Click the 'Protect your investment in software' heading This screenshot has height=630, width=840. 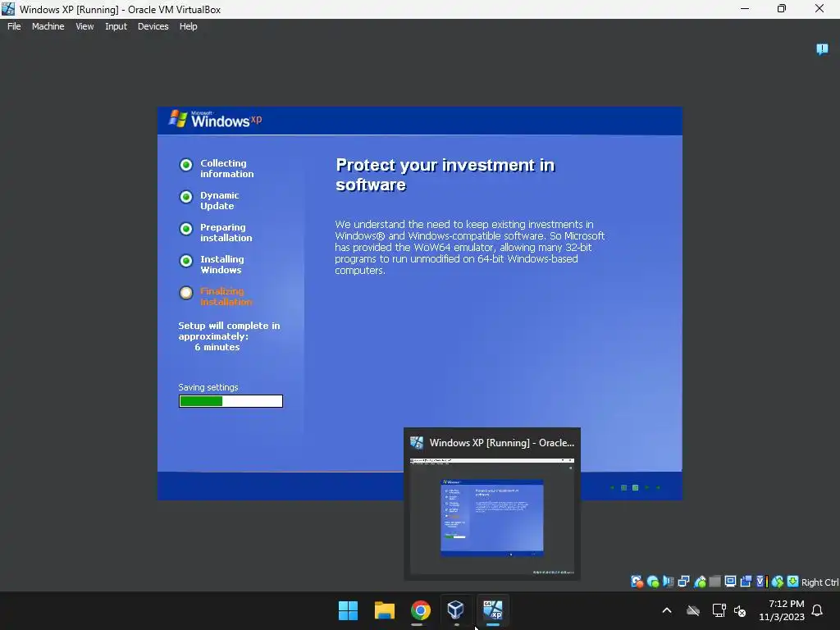445,175
